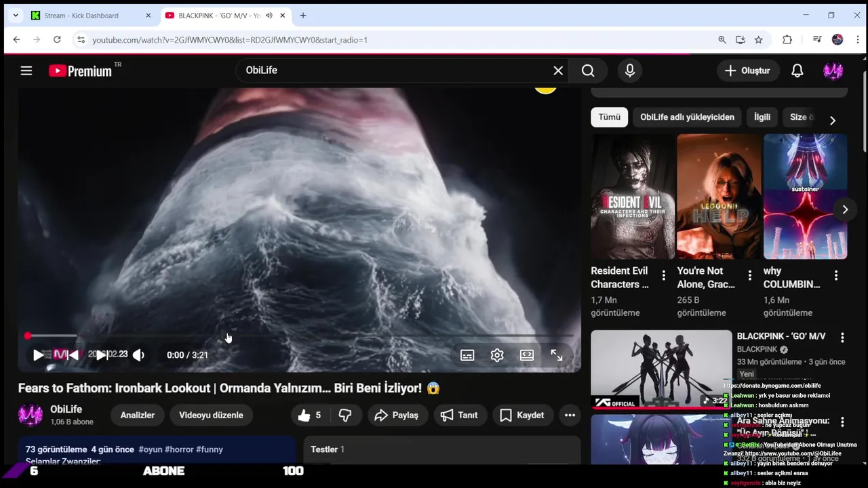The image size is (868, 488).
Task: Open the Chrome extensions puzzle icon
Action: 787,40
